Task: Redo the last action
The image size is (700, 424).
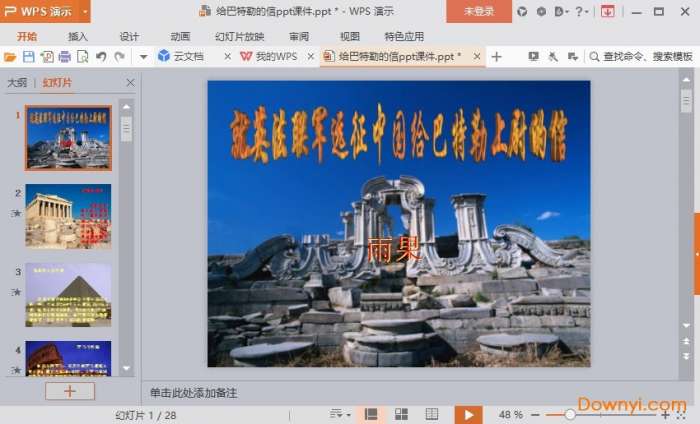Action: [x=119, y=57]
